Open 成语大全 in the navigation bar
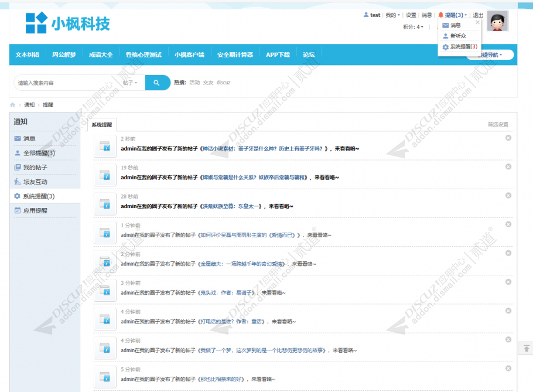The height and width of the screenshot is (392, 533). coord(101,54)
